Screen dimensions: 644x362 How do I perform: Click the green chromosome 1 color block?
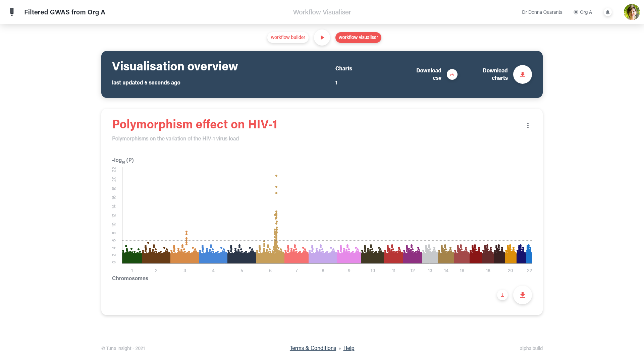[132, 258]
